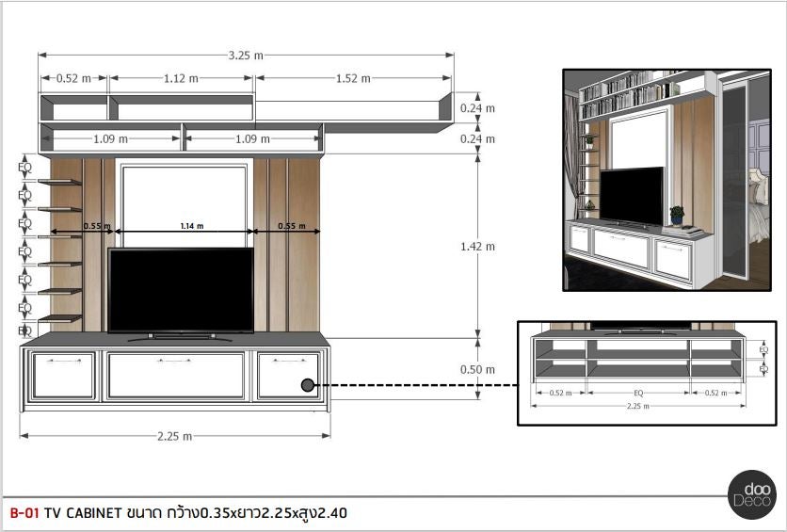Select the 3.25 m overall width dimension

[x=246, y=56]
